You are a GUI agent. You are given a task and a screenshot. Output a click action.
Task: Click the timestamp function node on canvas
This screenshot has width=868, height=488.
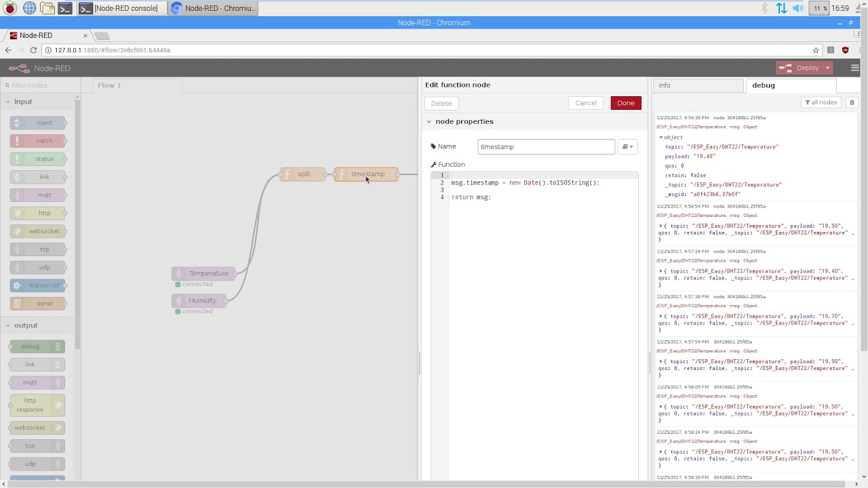[366, 174]
